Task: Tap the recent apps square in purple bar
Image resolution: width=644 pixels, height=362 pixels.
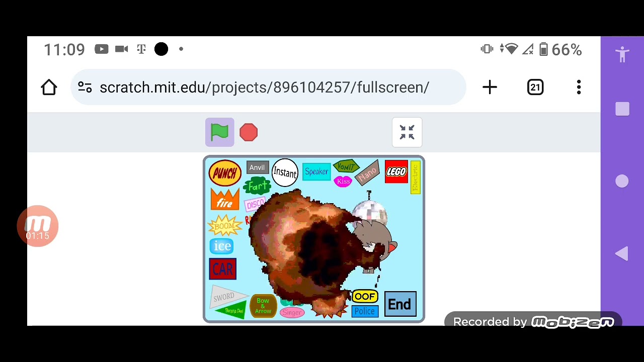Action: point(622,110)
